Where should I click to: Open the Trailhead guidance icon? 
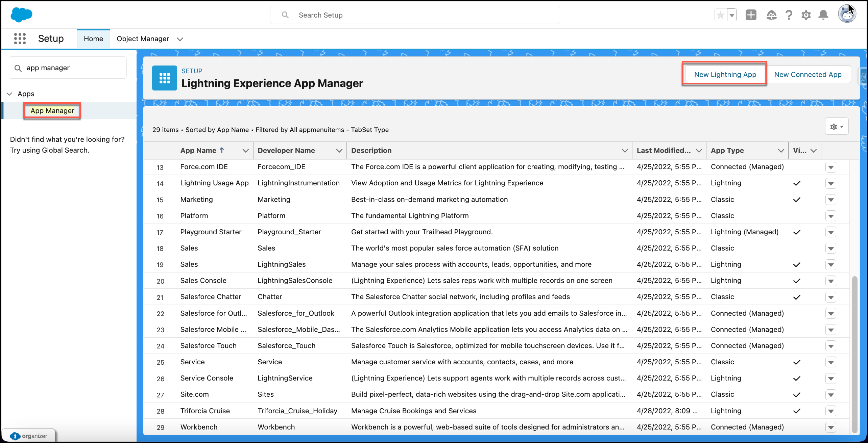point(771,15)
